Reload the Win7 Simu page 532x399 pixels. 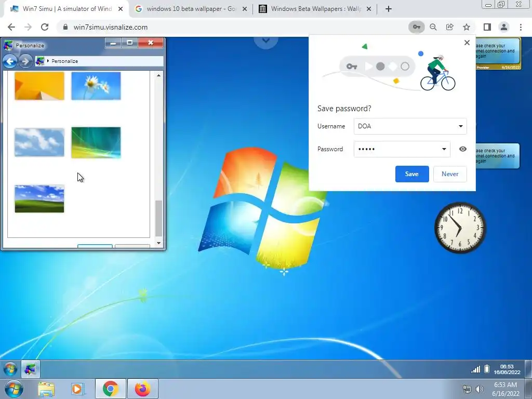[45, 27]
